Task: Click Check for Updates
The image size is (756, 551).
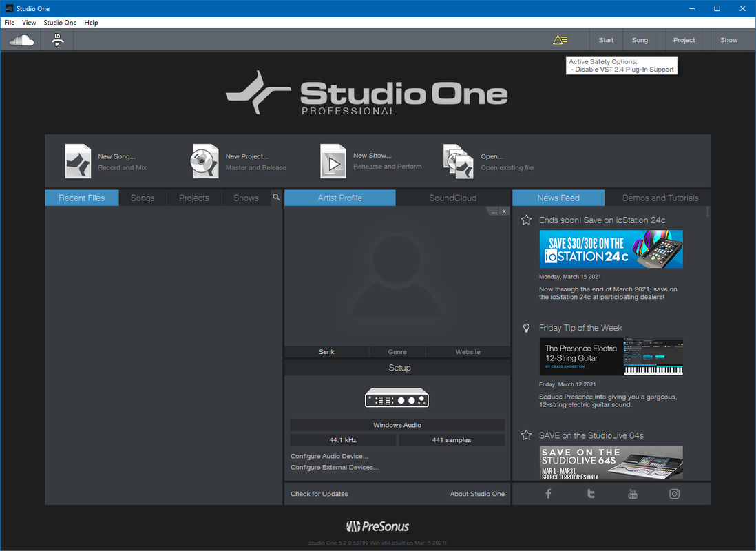Action: click(319, 494)
